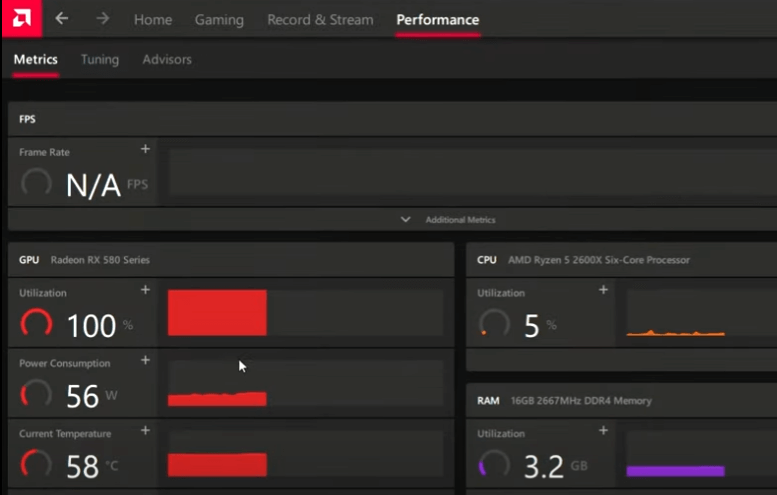Click the AMD logo icon

pos(21,19)
